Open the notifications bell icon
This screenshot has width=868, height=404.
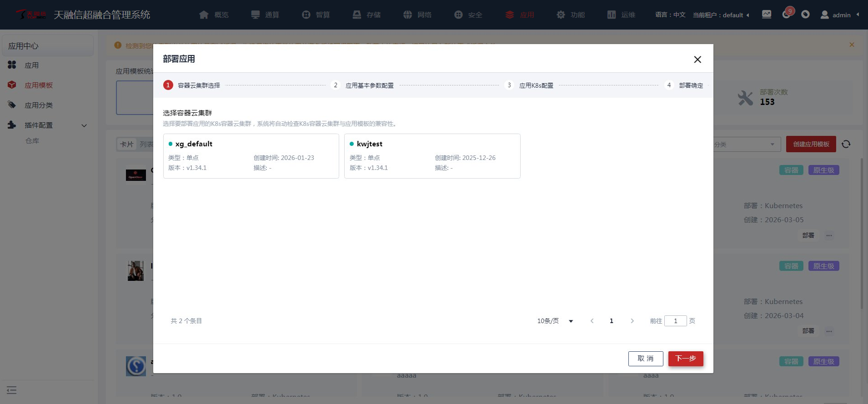(x=786, y=15)
